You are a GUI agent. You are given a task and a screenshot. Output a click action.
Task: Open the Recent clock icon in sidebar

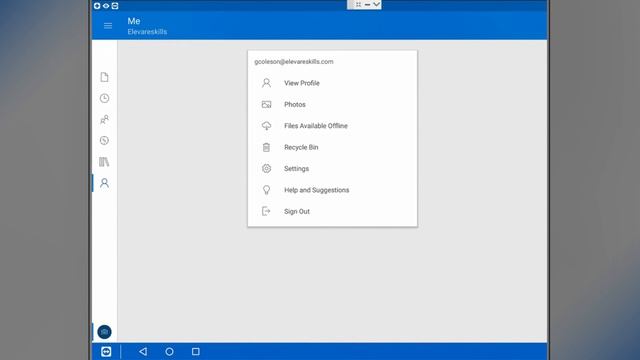click(x=104, y=98)
